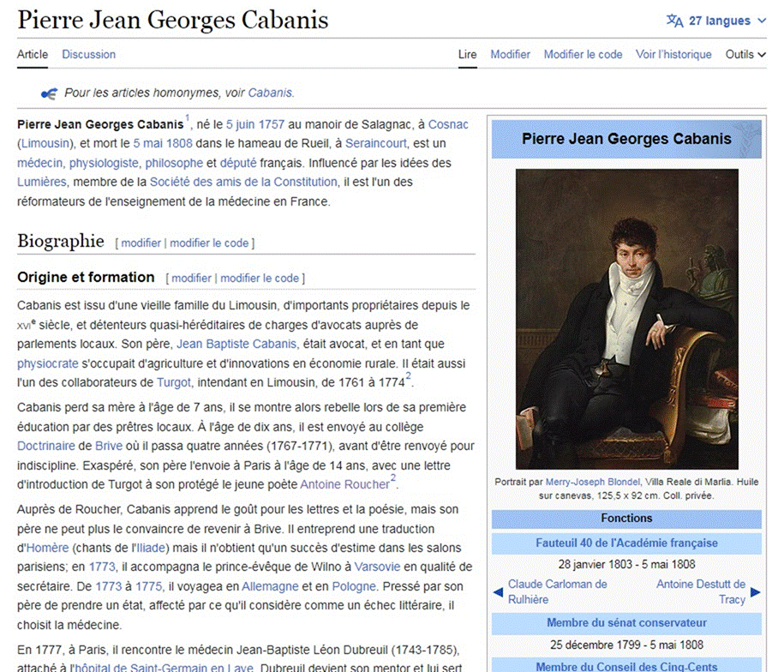Click the Biographie section heading
Screen dimensions: 784x672
pos(61,241)
